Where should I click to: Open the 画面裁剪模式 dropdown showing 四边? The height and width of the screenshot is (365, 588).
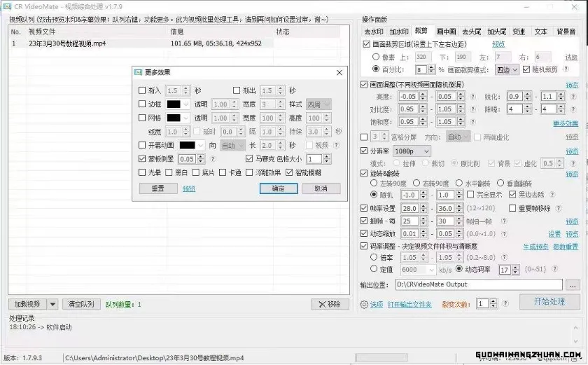pyautogui.click(x=507, y=69)
